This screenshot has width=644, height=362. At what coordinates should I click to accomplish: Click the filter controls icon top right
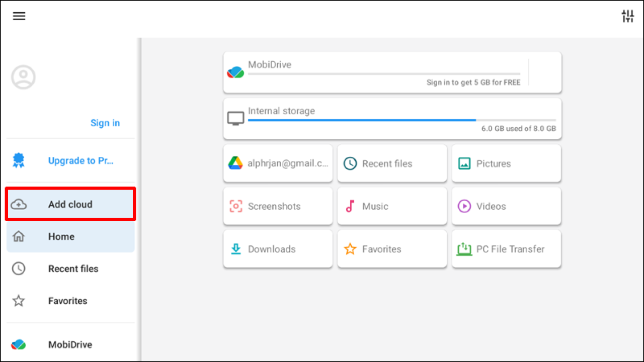[627, 16]
